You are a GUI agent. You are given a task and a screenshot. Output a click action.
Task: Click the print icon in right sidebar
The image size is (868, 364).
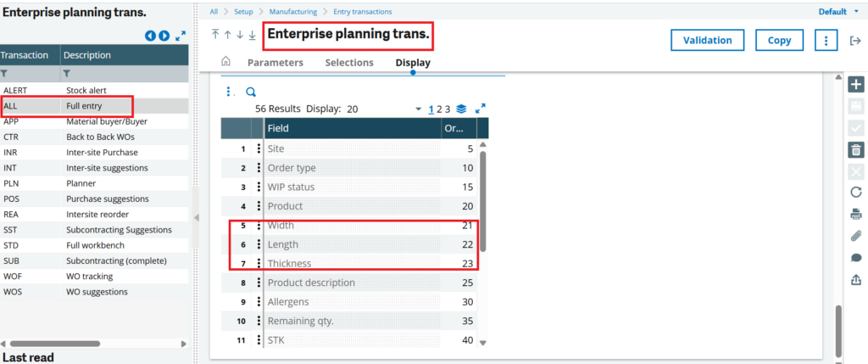pos(856,213)
